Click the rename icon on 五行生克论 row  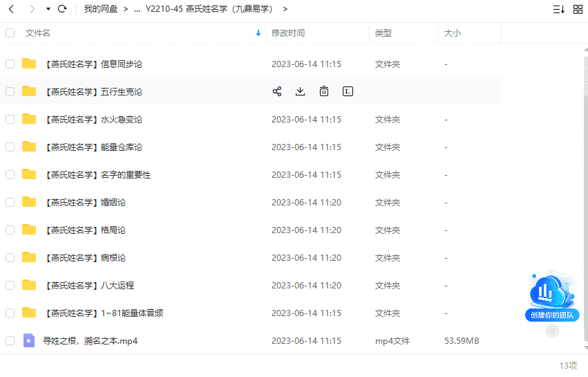[348, 91]
